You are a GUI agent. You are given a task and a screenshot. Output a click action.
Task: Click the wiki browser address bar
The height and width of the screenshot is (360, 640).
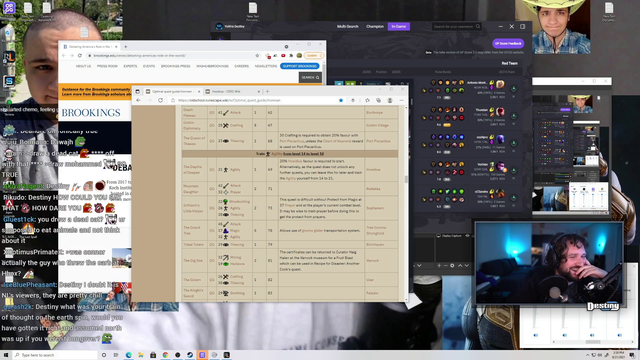pos(255,100)
